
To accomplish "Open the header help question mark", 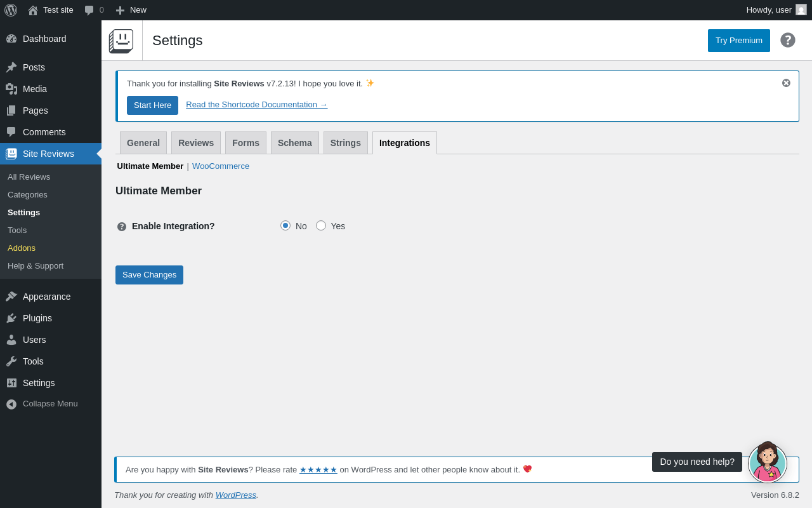I will pos(788,40).
